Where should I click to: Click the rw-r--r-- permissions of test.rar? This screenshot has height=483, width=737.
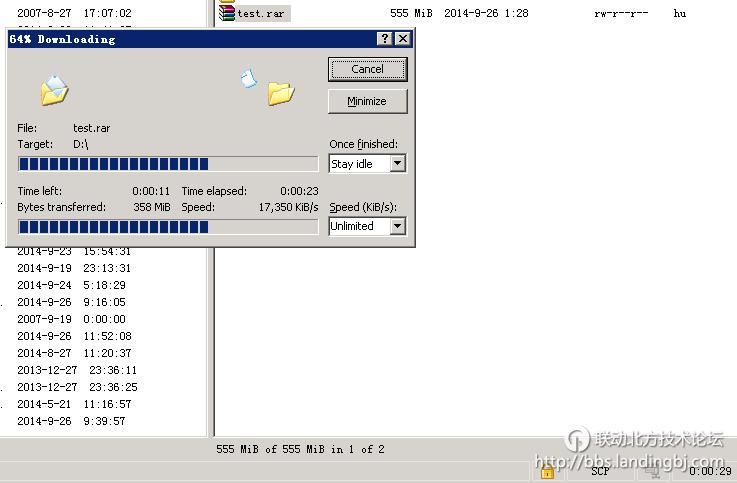620,14
